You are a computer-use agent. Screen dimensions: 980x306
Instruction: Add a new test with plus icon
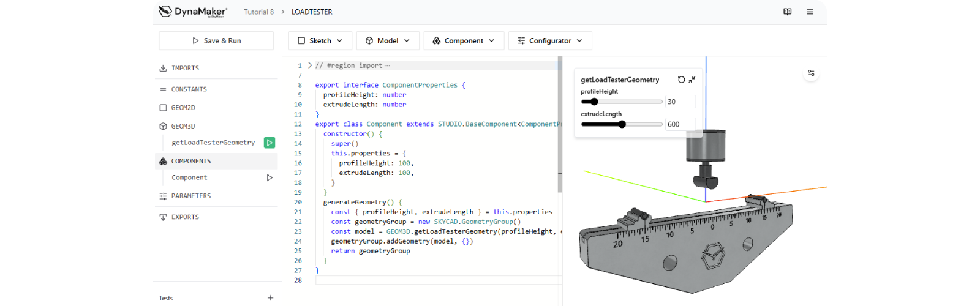270,298
